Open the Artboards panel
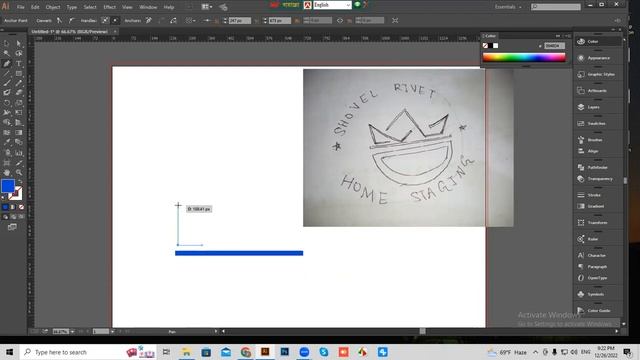Screen dimensions: 640x360 (x=598, y=91)
